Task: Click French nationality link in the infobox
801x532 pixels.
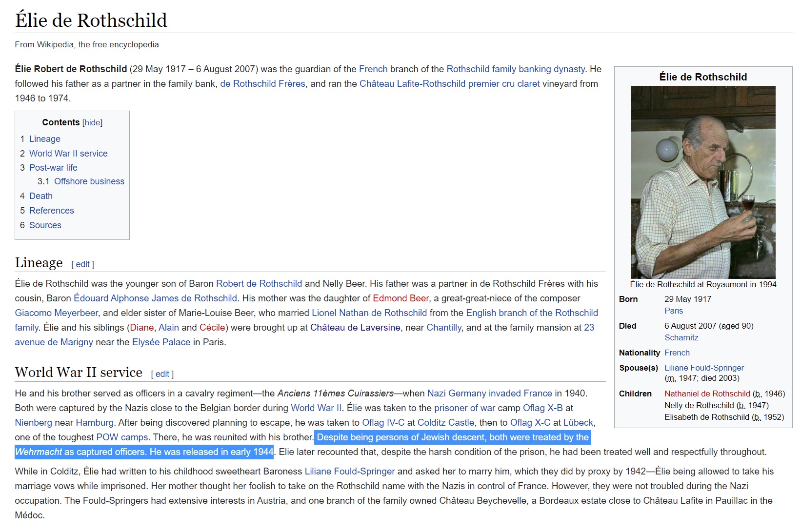Action: coord(677,353)
